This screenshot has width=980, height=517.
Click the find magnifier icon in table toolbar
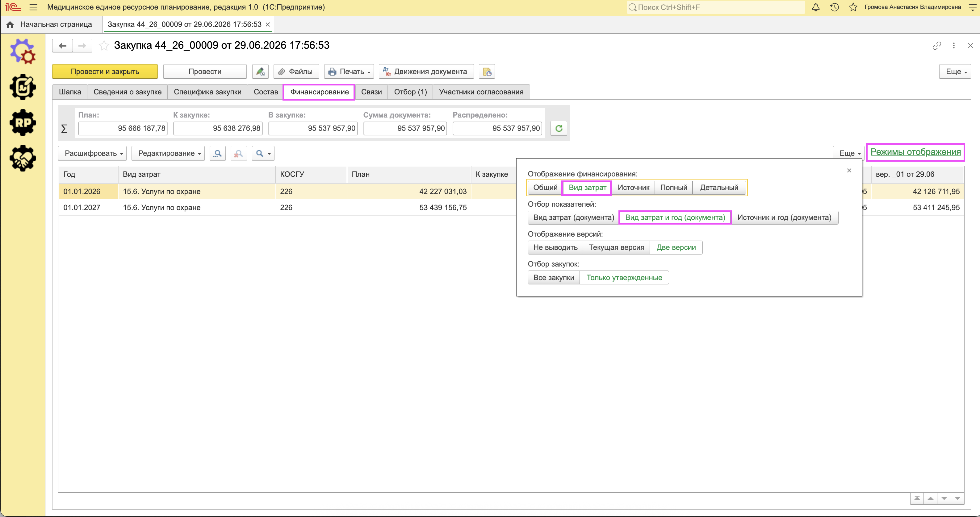(x=217, y=153)
